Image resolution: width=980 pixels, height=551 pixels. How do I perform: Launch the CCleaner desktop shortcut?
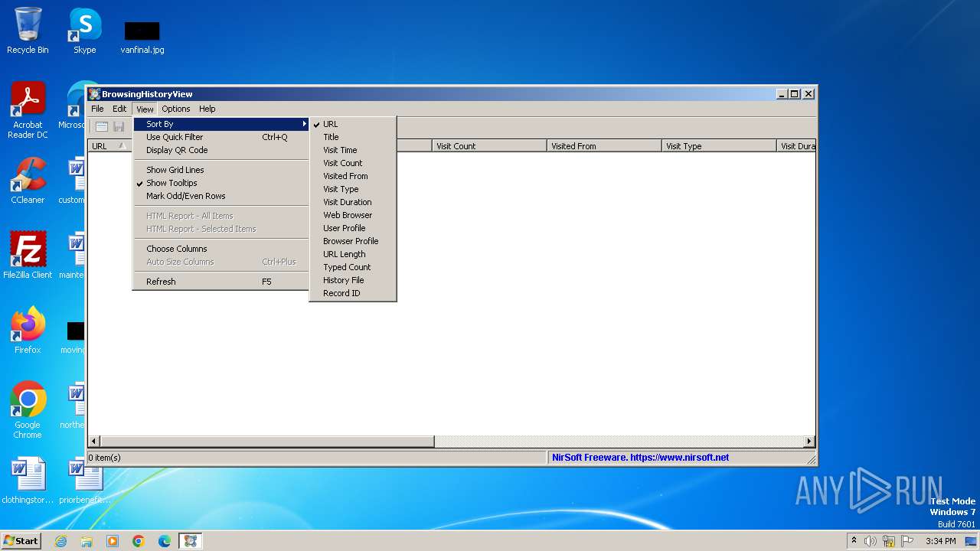point(28,181)
